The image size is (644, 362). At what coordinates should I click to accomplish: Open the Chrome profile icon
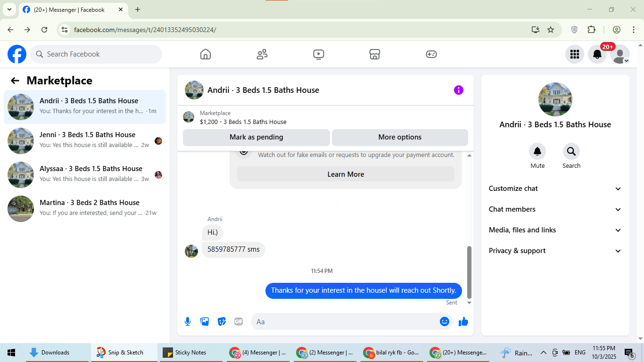[x=617, y=30]
